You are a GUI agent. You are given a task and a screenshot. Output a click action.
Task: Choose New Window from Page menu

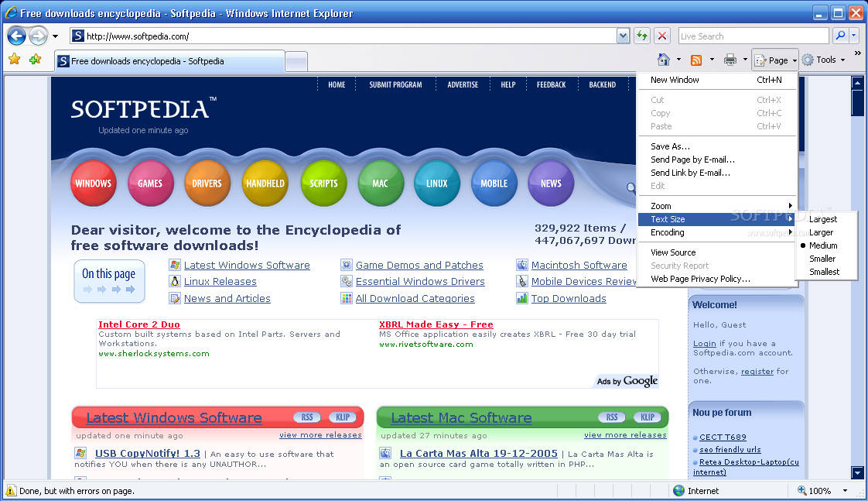coord(717,80)
